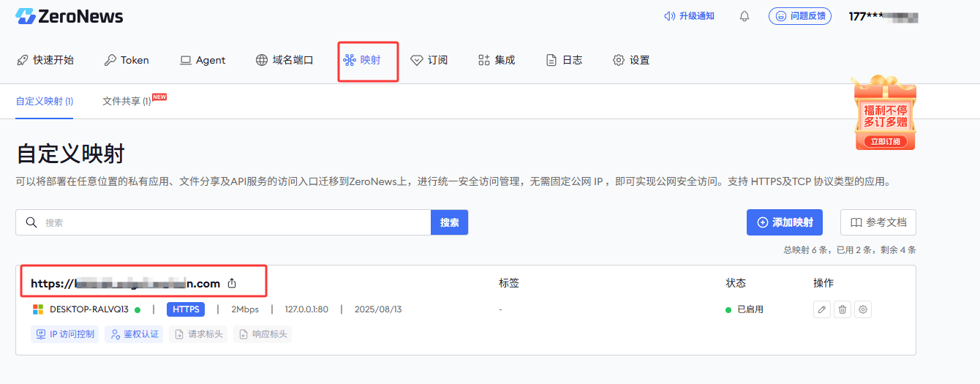Switch to the Agent section
The width and height of the screenshot is (980, 384).
[x=203, y=60]
